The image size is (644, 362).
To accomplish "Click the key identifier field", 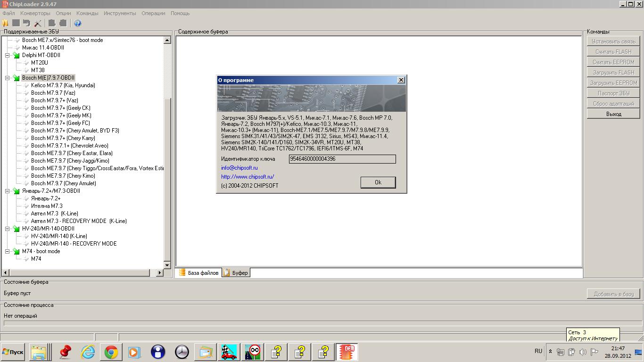I will [342, 159].
